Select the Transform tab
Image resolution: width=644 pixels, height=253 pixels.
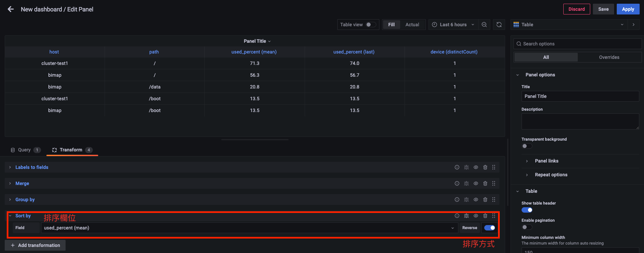72,150
